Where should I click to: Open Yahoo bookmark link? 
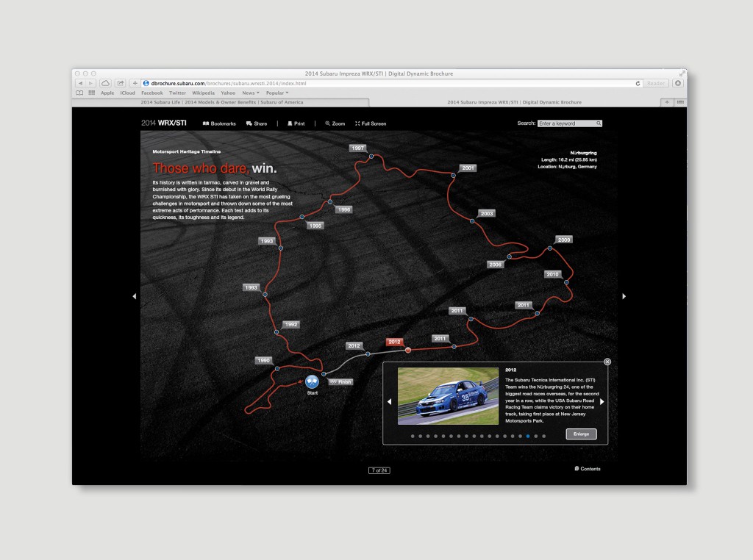[228, 93]
